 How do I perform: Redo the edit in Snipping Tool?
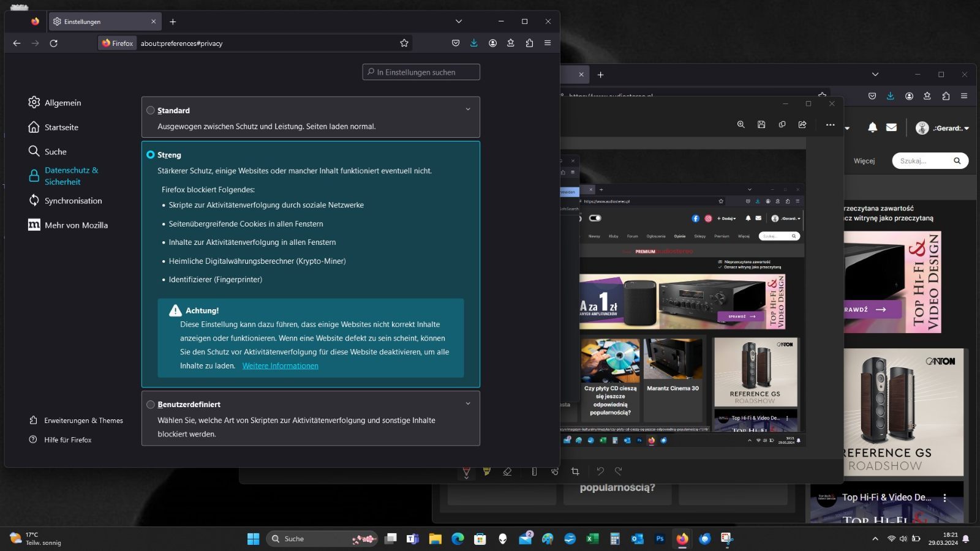coord(619,471)
